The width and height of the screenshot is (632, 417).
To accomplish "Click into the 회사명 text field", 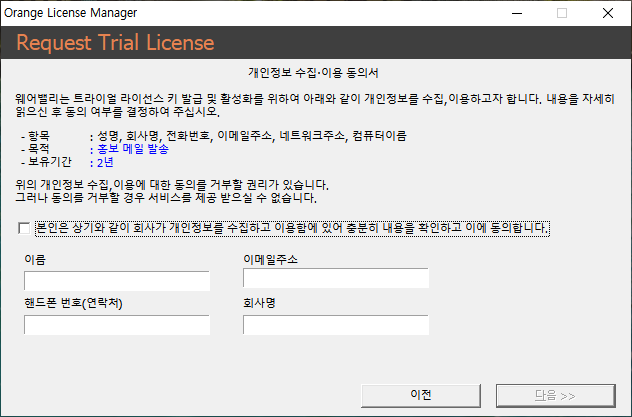I will click(334, 325).
